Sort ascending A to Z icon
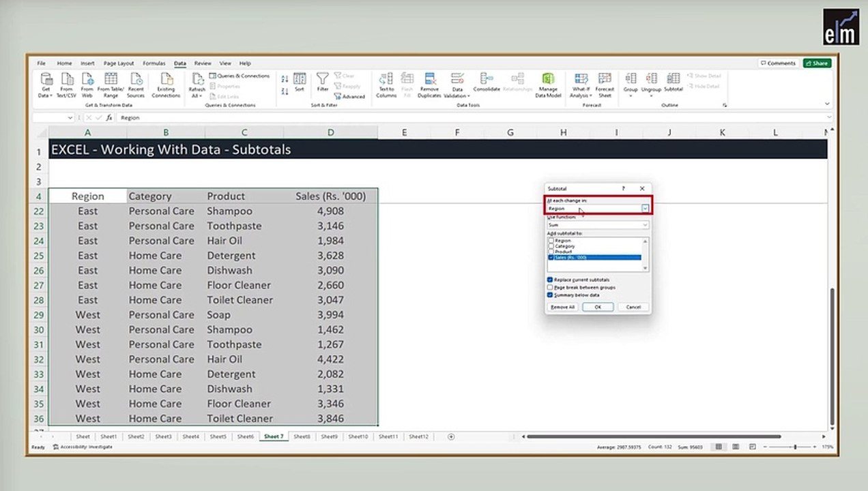Screen dimensions: 868x491 coord(285,79)
